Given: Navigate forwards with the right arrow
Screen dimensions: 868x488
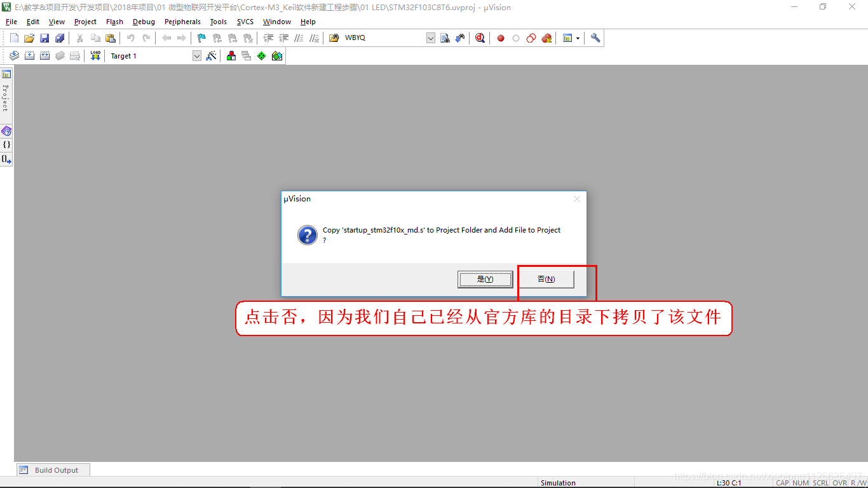Looking at the screenshot, I should click(182, 38).
